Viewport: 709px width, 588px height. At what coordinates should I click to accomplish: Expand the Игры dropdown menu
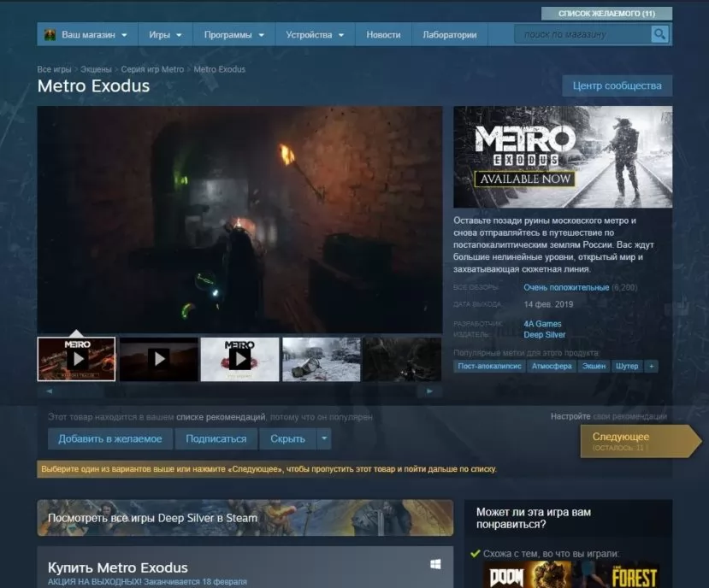[165, 35]
